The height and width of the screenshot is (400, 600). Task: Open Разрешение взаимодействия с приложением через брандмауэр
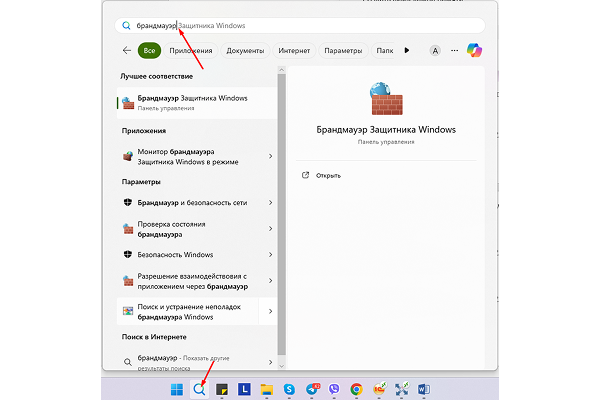197,281
